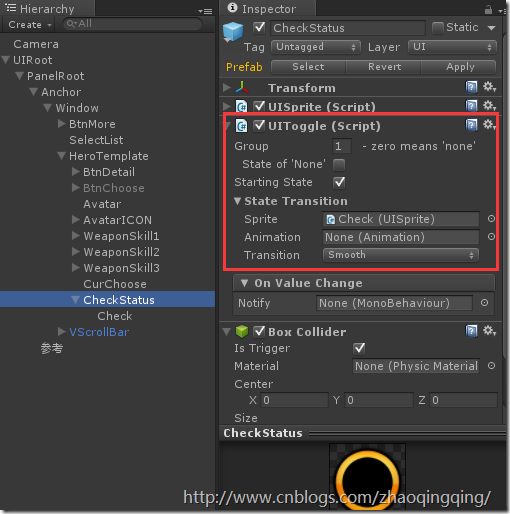Screen dimensions: 510x514
Task: Click the Group number field
Action: pos(342,146)
